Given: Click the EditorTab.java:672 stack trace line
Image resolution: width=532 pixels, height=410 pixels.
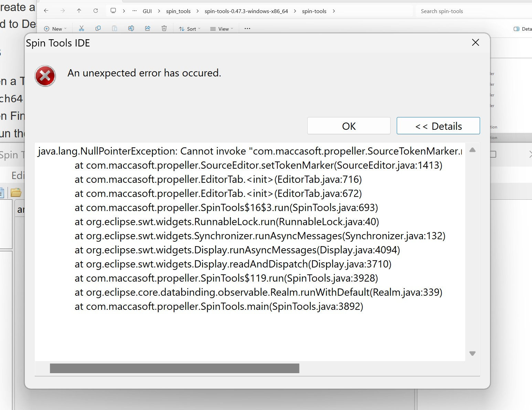Looking at the screenshot, I should pos(218,193).
